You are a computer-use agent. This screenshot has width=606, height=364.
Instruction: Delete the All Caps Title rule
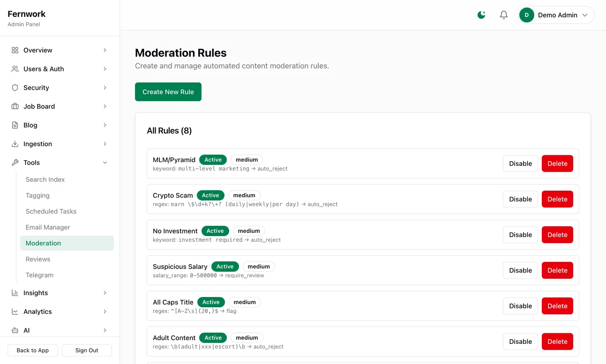pyautogui.click(x=557, y=306)
